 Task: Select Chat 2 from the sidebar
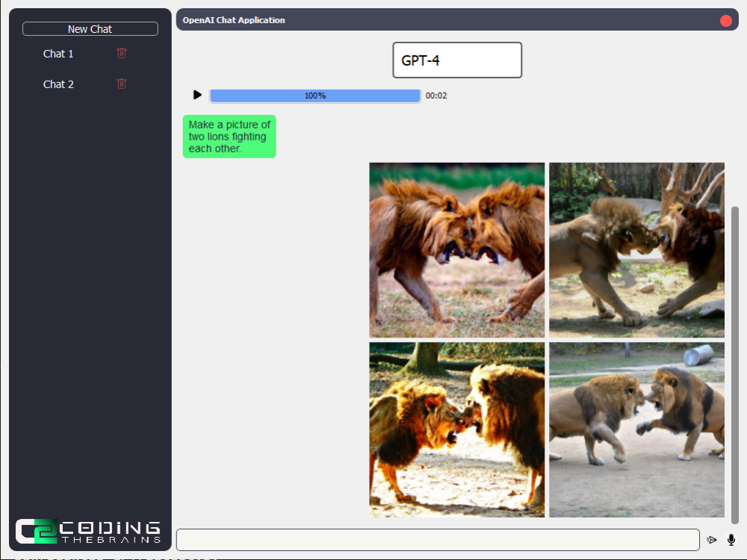[58, 84]
